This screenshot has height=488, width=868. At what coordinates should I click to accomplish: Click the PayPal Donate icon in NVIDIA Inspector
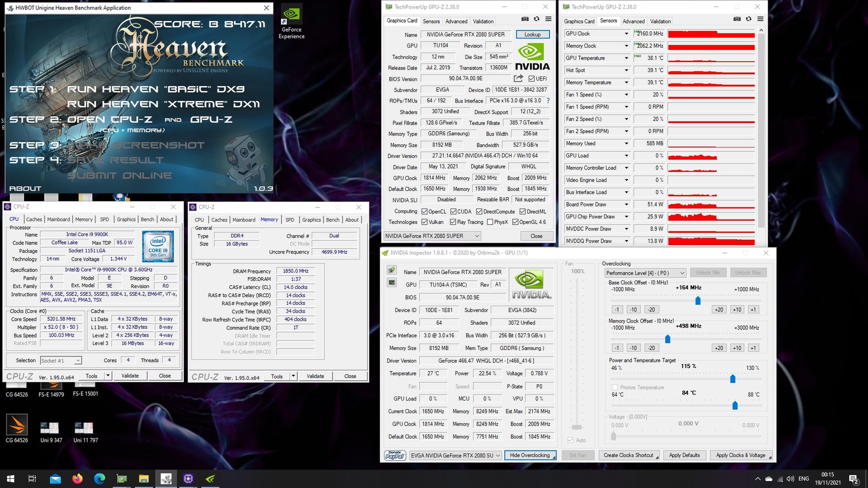tap(395, 455)
